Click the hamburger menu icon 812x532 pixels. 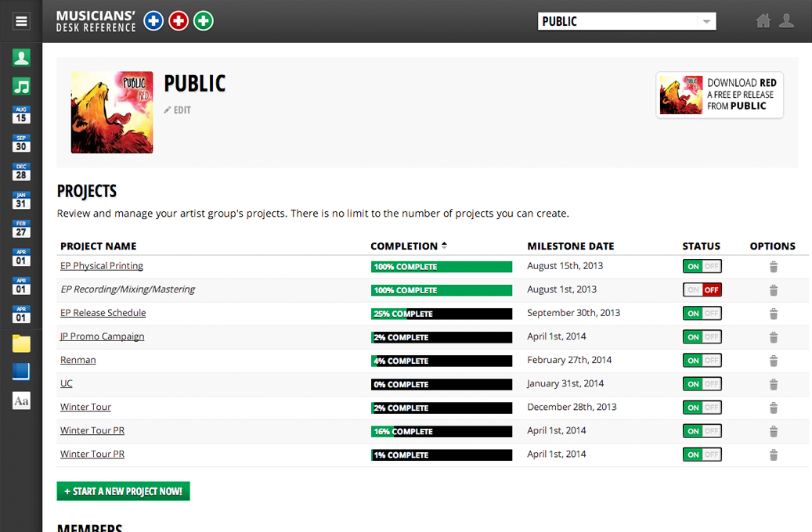click(21, 21)
